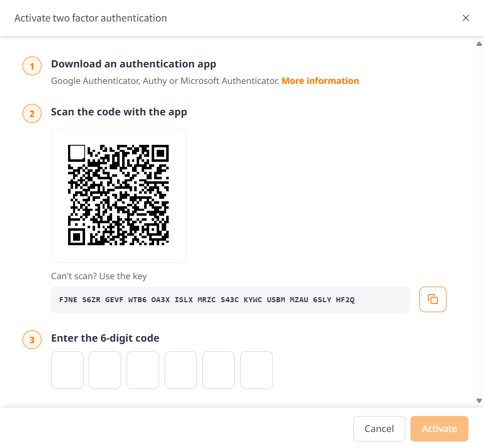Focus the sixth 6-digit code box

point(256,370)
